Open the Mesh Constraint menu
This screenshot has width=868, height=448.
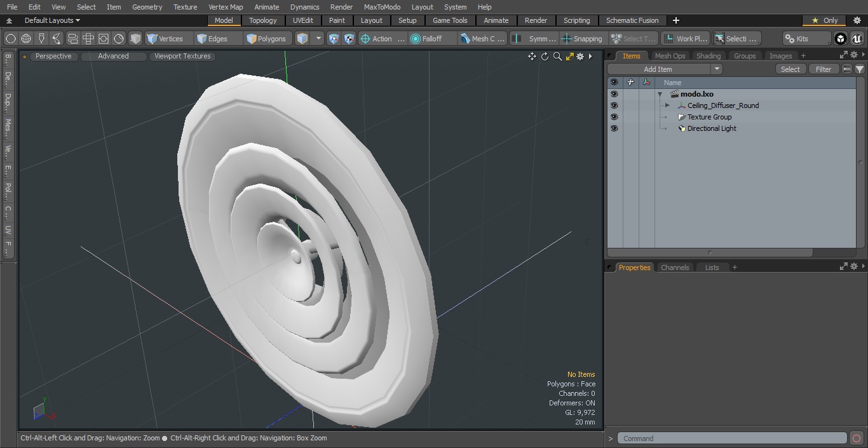[483, 39]
